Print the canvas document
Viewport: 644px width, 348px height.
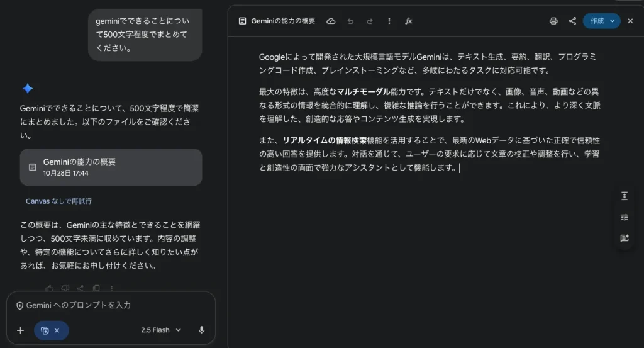[553, 21]
